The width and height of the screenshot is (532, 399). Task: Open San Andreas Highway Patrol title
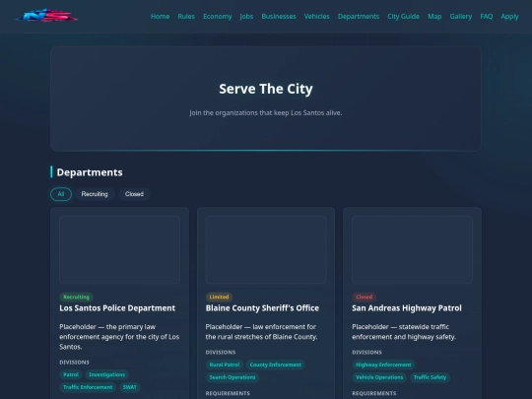point(407,308)
